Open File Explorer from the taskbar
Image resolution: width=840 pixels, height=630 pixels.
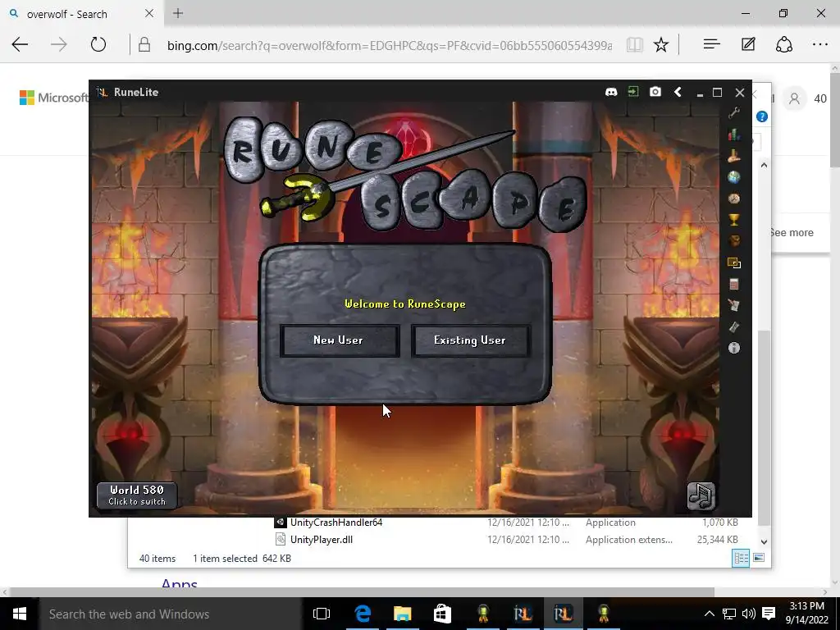tap(402, 614)
